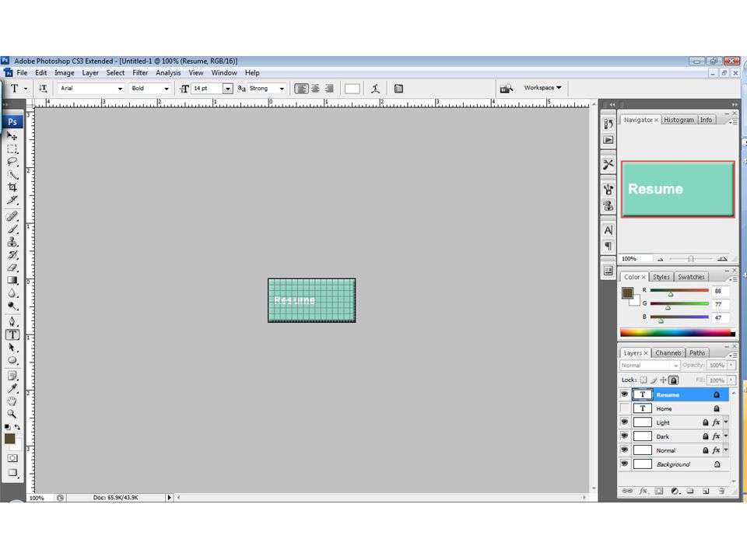Select the Healing Brush tool
The image size is (747, 560).
[12, 217]
